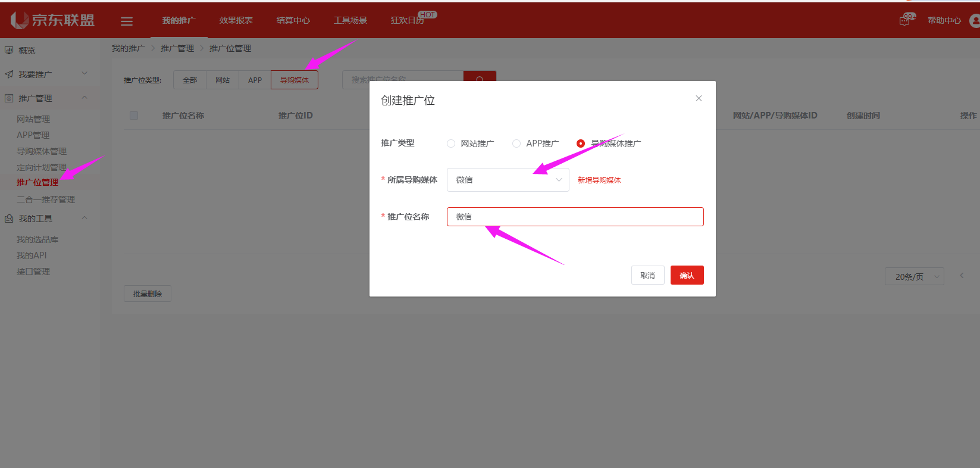The image size is (980, 468).
Task: Go to previous page arrow
Action: point(962,276)
